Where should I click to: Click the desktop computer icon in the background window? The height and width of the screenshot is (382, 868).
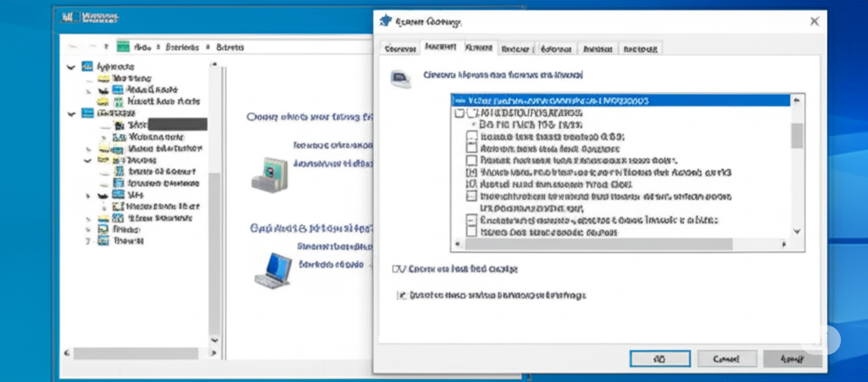point(270,174)
